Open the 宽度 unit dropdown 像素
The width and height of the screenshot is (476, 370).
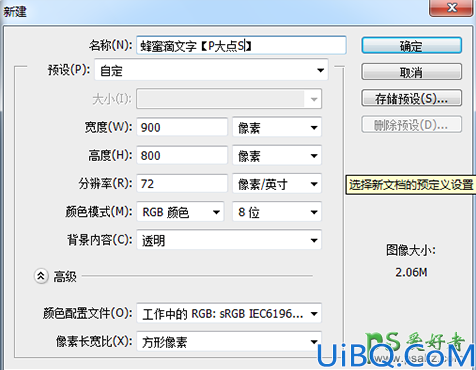[x=277, y=127]
